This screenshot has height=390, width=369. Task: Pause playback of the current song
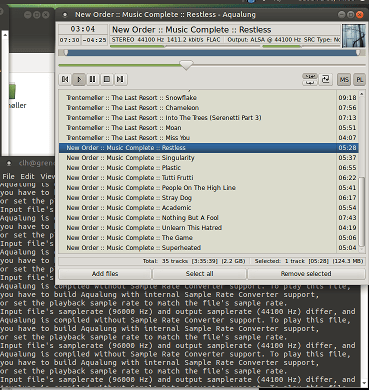(x=93, y=79)
